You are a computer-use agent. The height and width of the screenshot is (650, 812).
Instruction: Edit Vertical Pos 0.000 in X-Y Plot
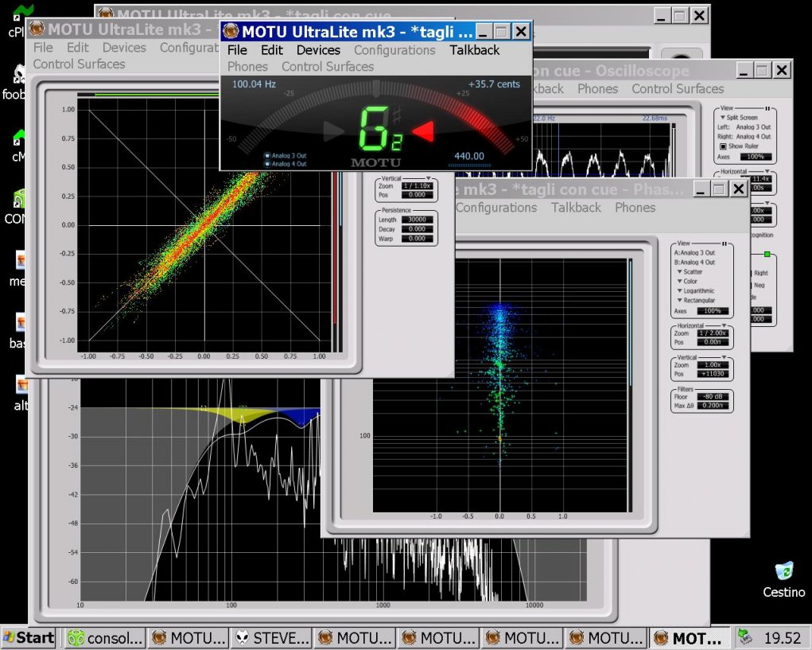[417, 195]
